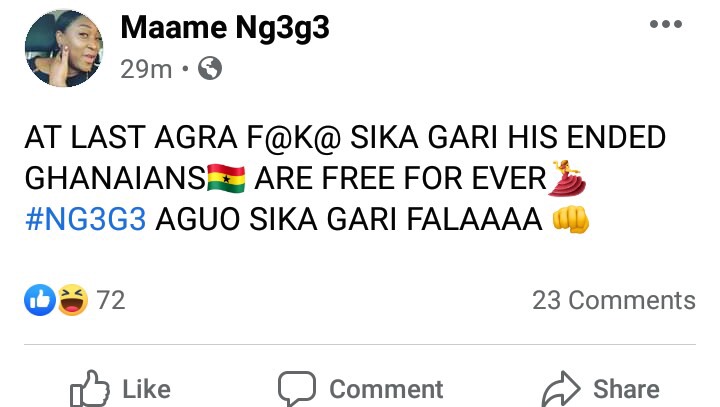Tap the Share button label
This screenshot has width=720, height=407.
[x=626, y=390]
